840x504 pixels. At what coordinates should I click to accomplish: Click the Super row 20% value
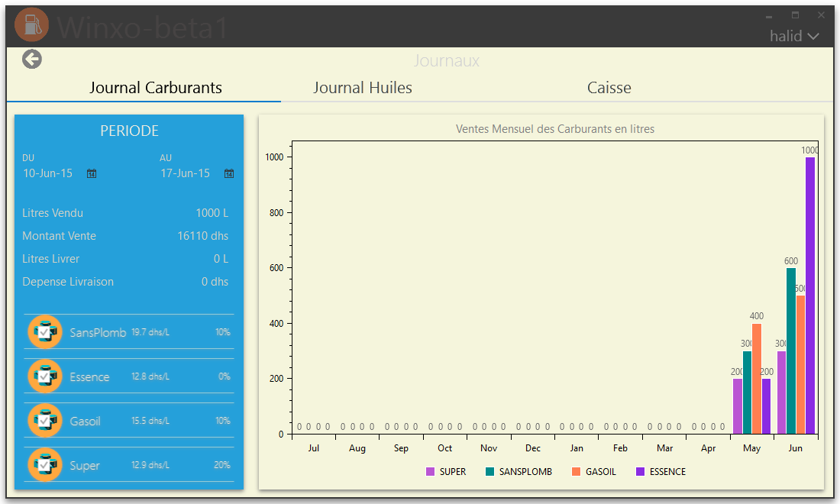[x=222, y=466]
